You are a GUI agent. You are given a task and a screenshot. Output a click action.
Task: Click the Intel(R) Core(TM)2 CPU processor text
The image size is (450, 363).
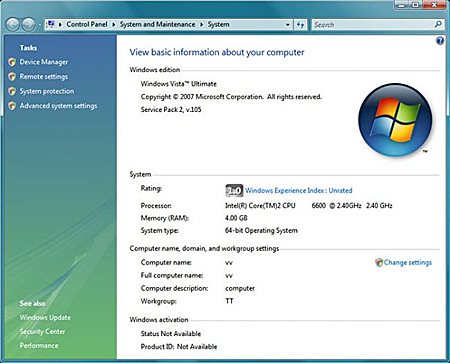click(x=260, y=206)
